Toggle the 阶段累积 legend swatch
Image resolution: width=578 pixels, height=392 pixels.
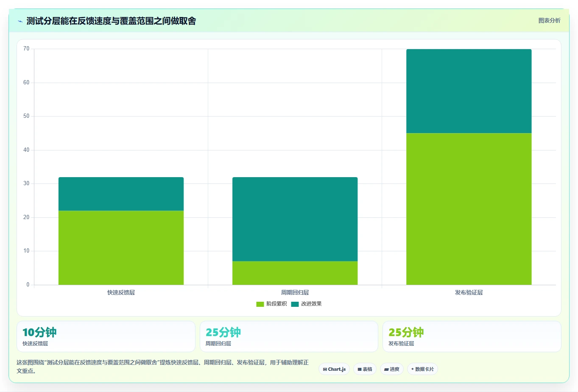[260, 304]
